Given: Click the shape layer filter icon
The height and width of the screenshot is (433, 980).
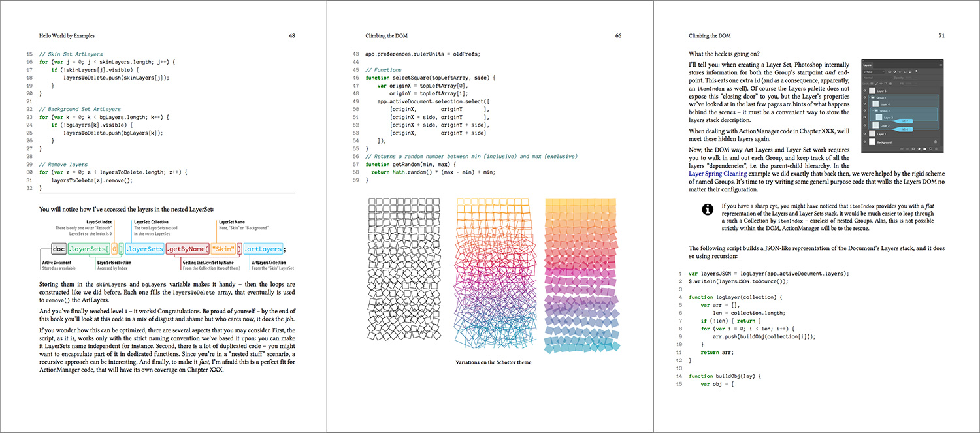Looking at the screenshot, I should (x=905, y=72).
